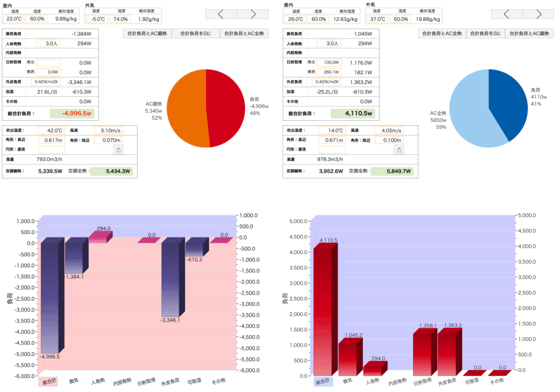The height and width of the screenshot is (392, 560).
Task: Select 合計負荷とAC顕熱 above the blue pie chart
Action: point(529,33)
